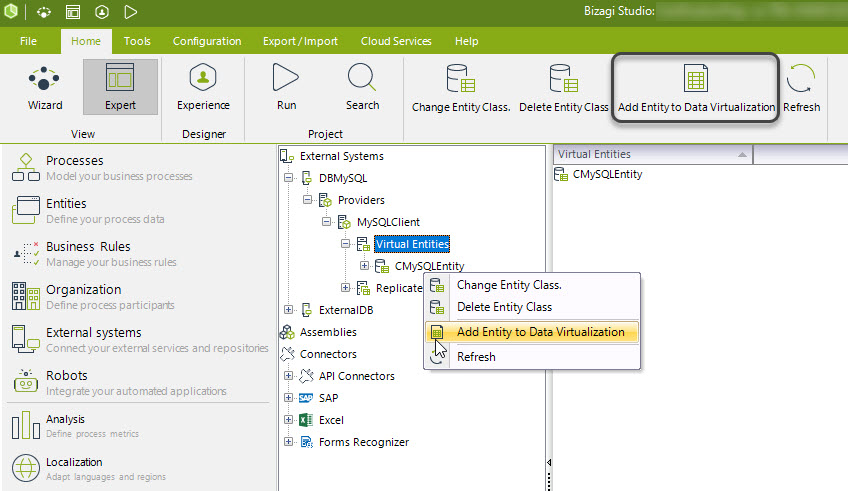
Task: Select the Connectors tree item
Action: point(328,354)
